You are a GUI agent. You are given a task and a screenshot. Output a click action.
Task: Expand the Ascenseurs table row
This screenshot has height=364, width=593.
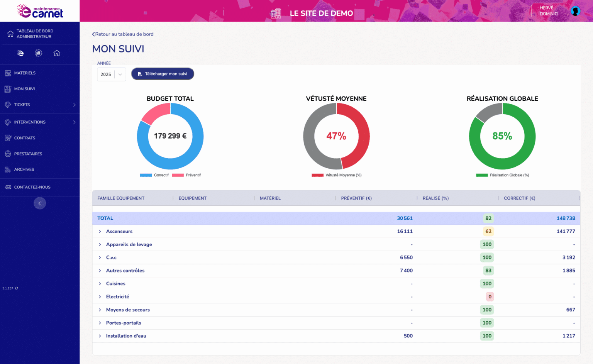[100, 231]
